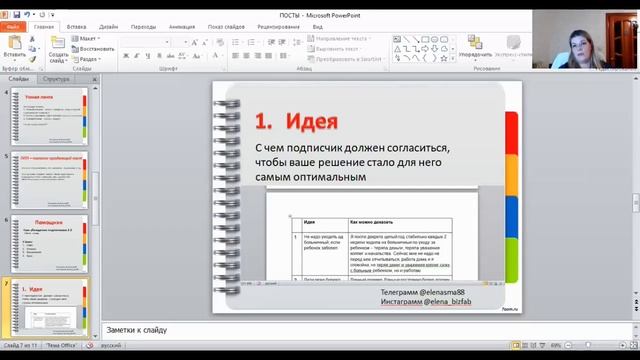Click the decrease font size icon
The width and height of the screenshot is (640, 360).
tap(205, 42)
